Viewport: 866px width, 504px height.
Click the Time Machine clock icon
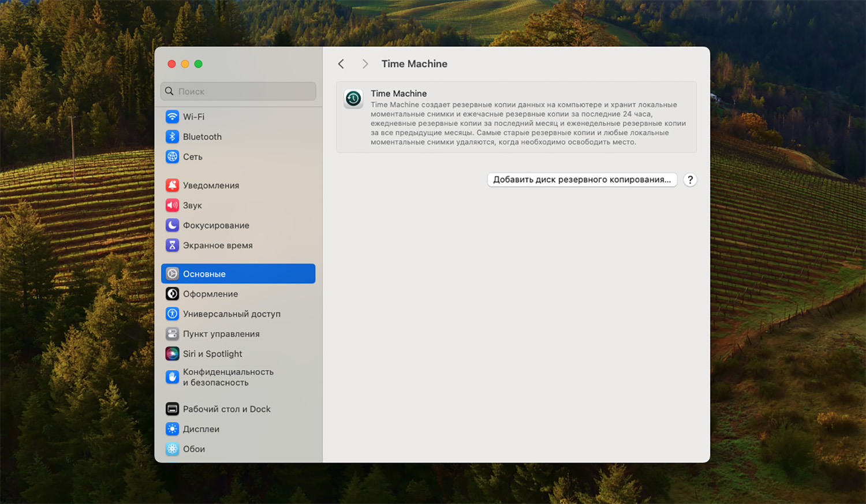353,99
